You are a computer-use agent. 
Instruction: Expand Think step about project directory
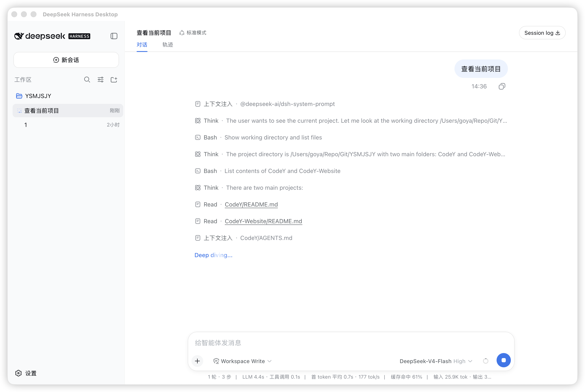[350, 154]
